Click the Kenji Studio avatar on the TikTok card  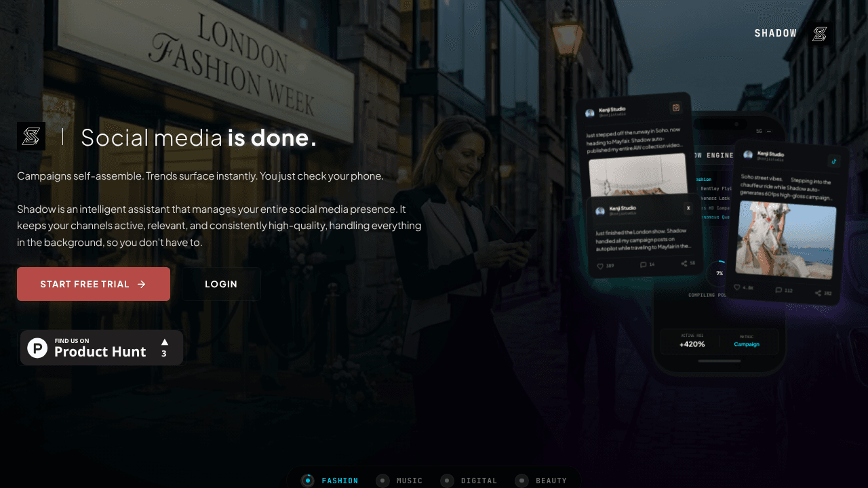tap(748, 155)
